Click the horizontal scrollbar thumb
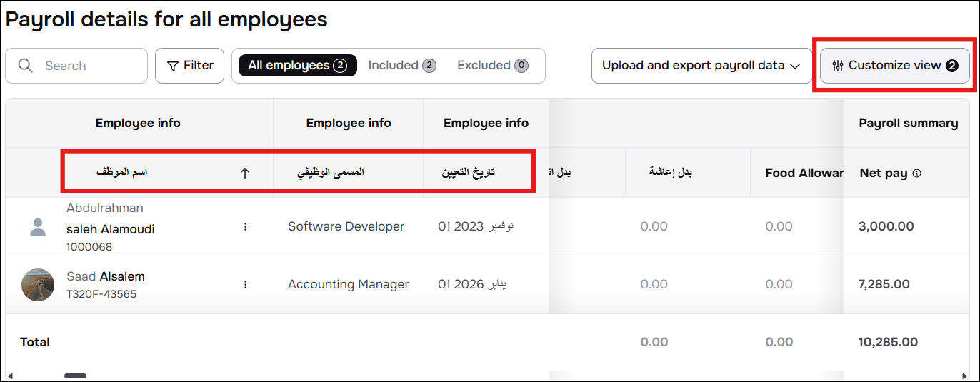The width and height of the screenshot is (980, 382). point(75,376)
